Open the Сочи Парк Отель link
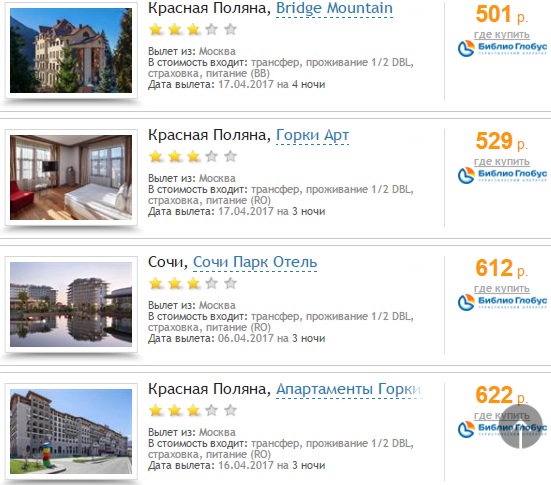The width and height of the screenshot is (551, 485). (255, 262)
